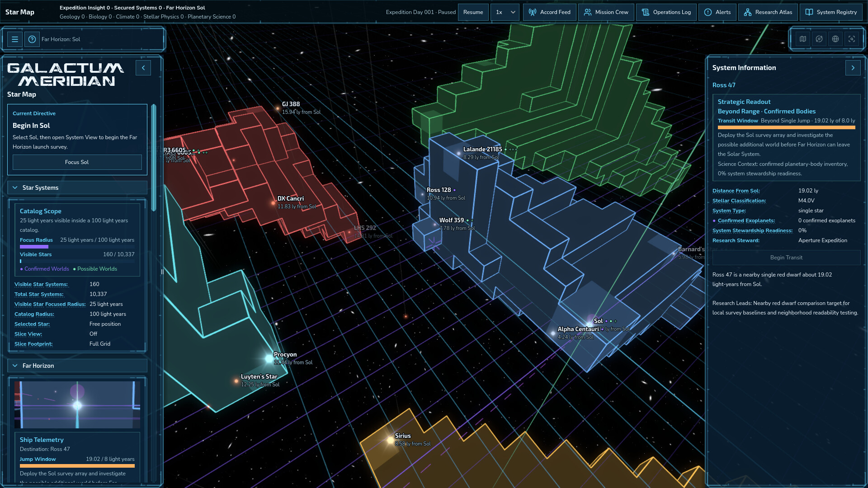
Task: Open the hamburger menu icon
Action: (15, 39)
